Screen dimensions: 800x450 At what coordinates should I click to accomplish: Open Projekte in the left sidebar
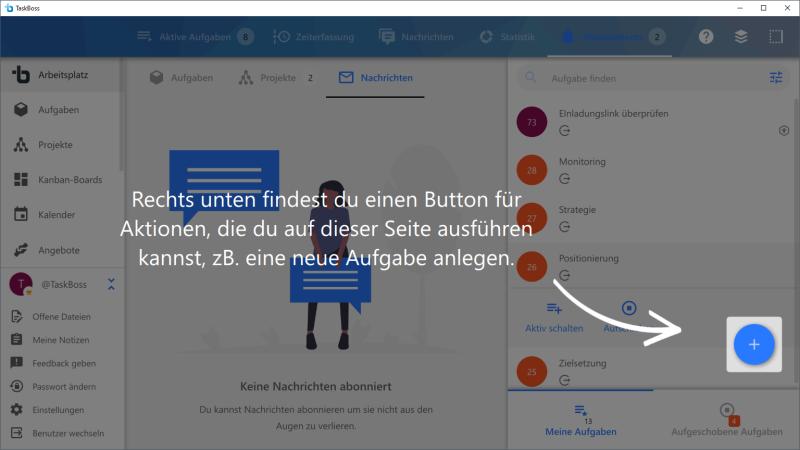(61, 145)
